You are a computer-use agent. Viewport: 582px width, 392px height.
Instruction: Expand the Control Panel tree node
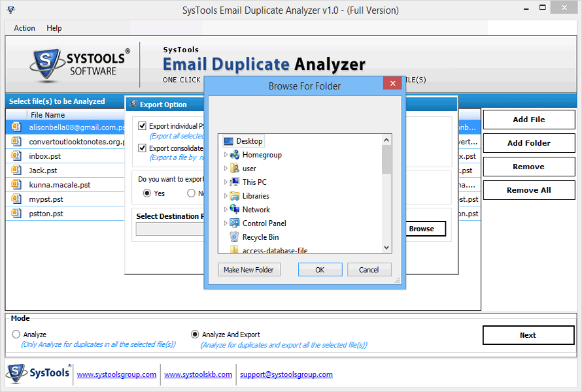click(x=226, y=223)
